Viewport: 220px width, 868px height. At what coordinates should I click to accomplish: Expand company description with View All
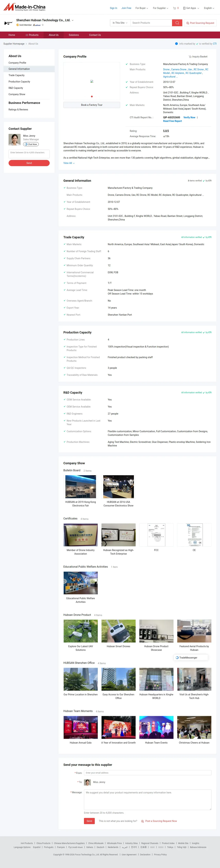[69, 163]
